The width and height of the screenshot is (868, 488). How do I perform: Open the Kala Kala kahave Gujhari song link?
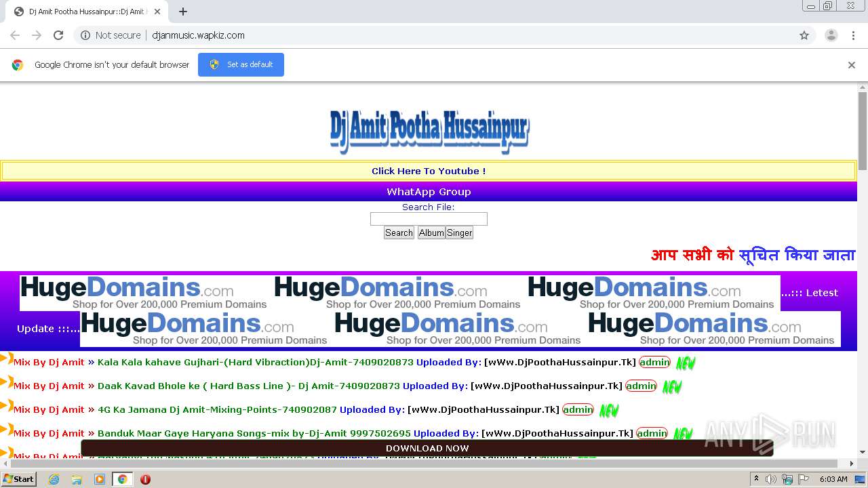pos(256,363)
